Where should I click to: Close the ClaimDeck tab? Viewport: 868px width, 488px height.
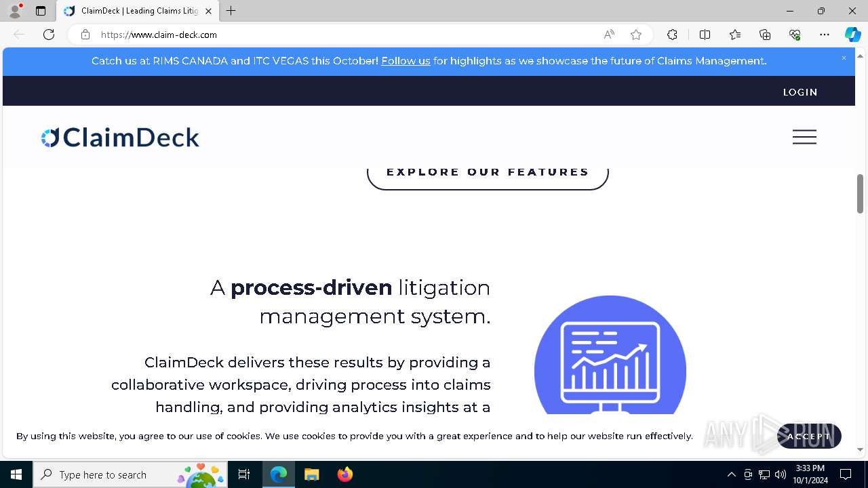coord(208,11)
